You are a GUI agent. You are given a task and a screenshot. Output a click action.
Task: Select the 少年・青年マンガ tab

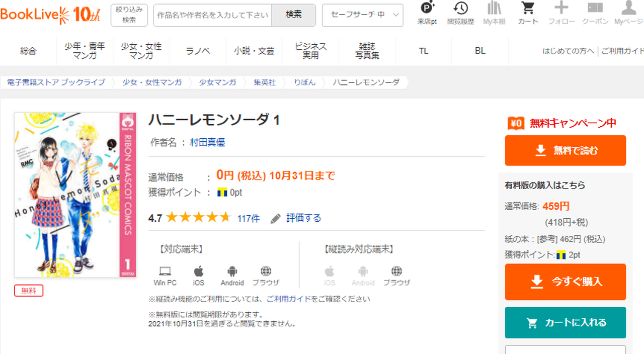pyautogui.click(x=85, y=51)
